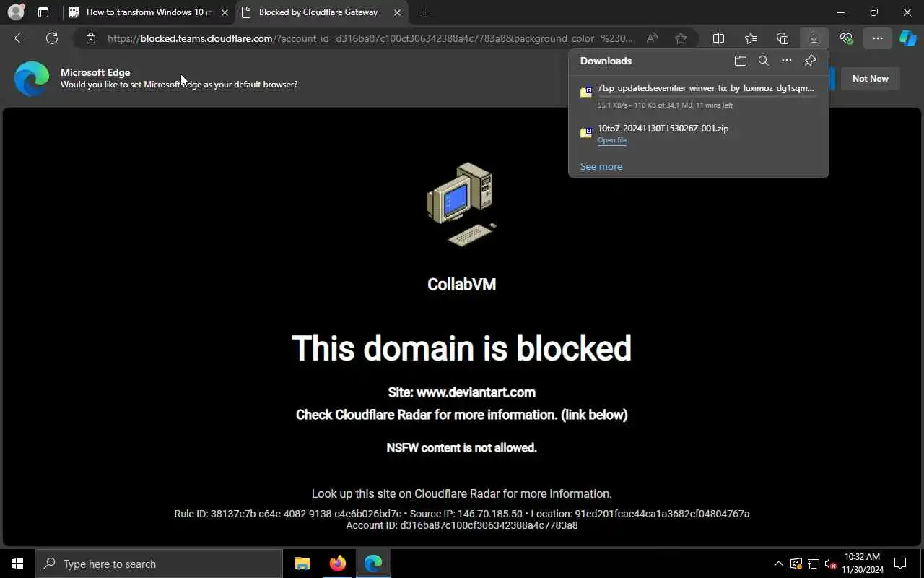
Task: Click 'Site: www.deviantart.com' text
Action: pos(462,392)
